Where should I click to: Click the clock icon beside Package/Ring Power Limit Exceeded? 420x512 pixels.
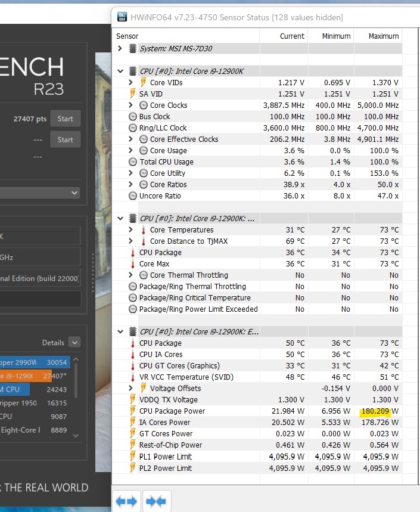(x=132, y=309)
